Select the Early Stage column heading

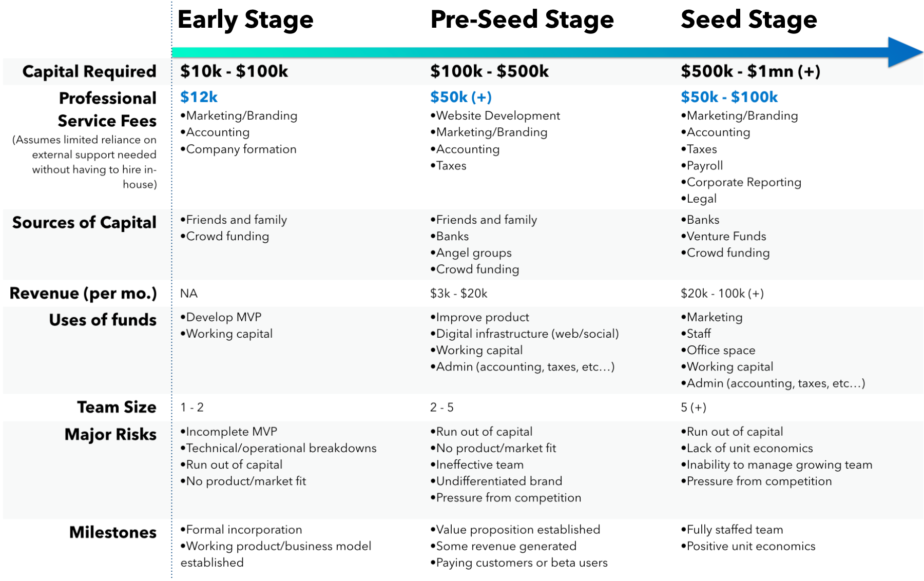point(245,20)
